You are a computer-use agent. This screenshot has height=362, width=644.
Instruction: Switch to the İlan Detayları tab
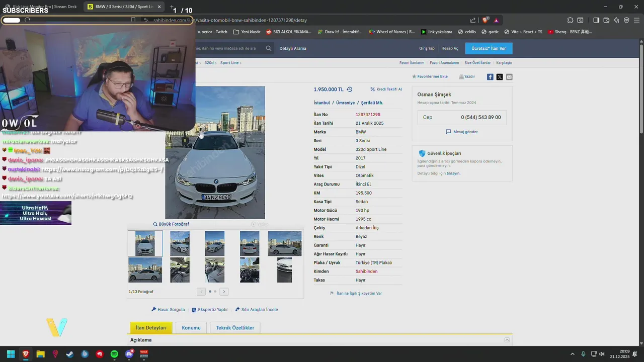151,328
